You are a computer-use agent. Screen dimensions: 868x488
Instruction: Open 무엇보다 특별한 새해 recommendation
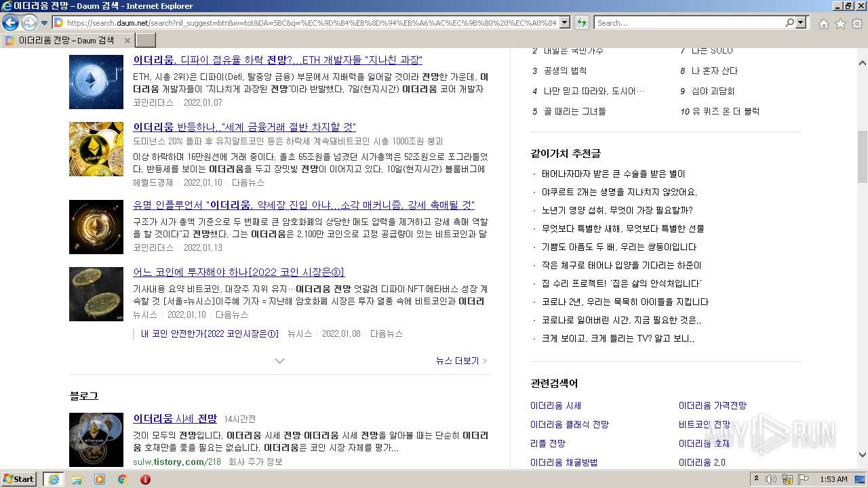[x=623, y=228]
